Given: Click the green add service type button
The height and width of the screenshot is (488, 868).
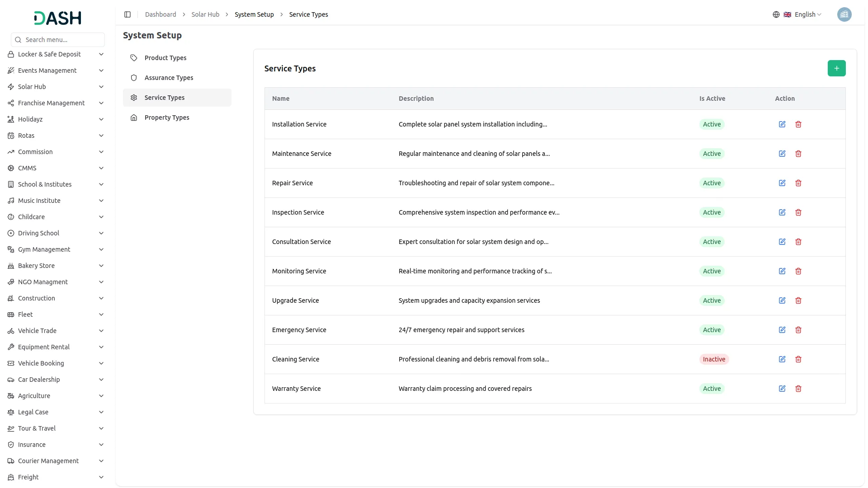Looking at the screenshot, I should (x=836, y=68).
